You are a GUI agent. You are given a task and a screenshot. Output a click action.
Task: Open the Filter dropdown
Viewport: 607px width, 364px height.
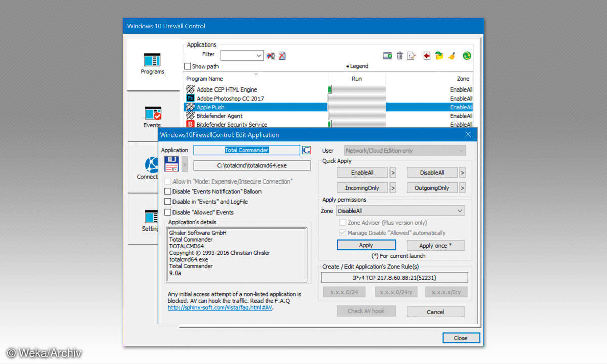point(242,55)
